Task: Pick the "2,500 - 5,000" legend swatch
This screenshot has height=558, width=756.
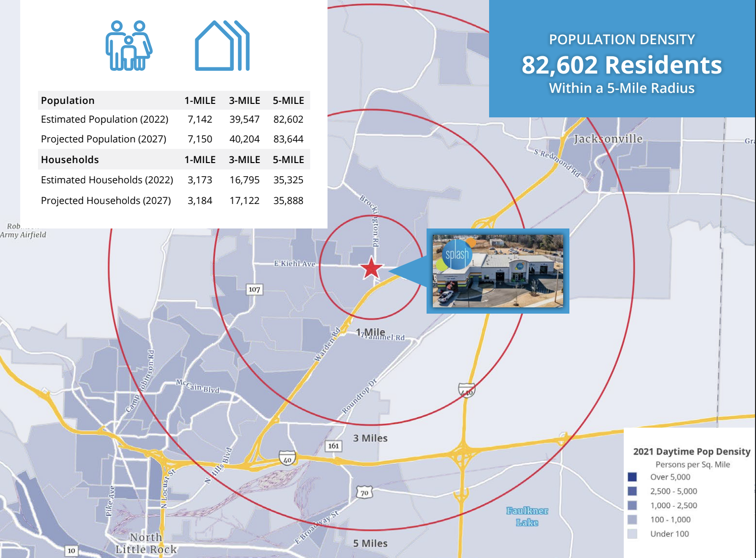Action: coord(632,491)
